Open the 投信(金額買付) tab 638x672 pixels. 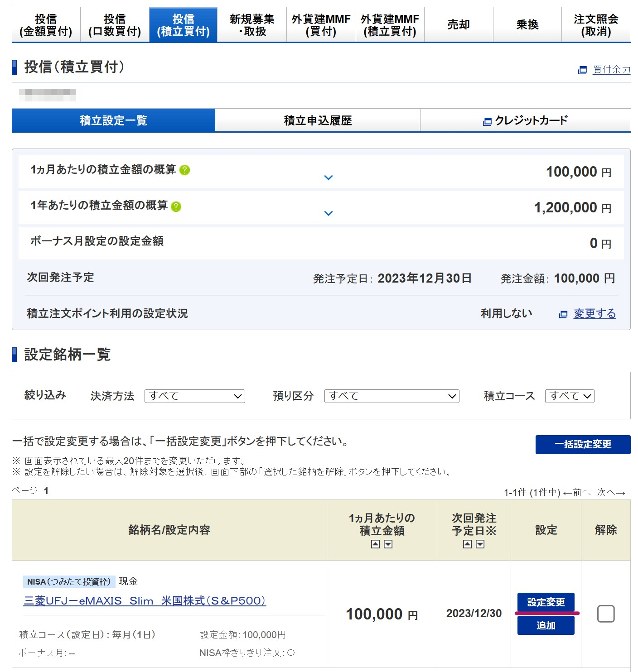click(x=46, y=25)
